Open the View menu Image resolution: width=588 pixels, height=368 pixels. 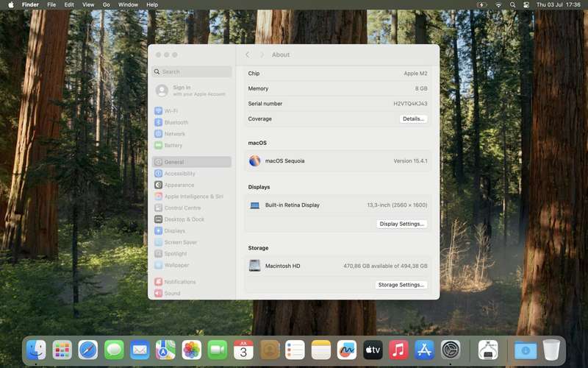[x=88, y=5]
